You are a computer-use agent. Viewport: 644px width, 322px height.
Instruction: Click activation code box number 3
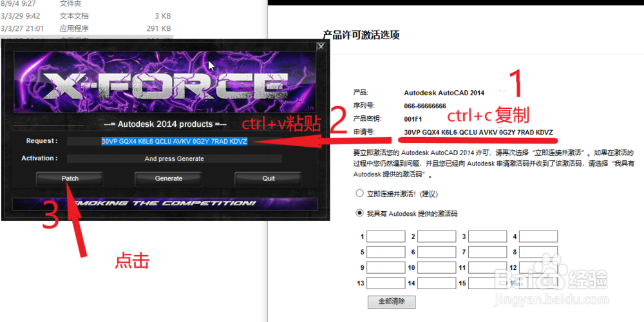[x=488, y=236]
